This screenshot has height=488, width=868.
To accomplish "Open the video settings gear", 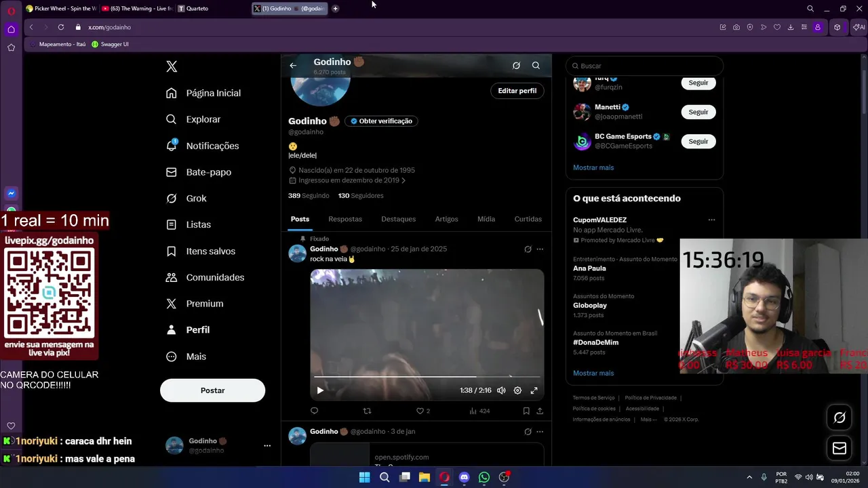I will pyautogui.click(x=517, y=390).
